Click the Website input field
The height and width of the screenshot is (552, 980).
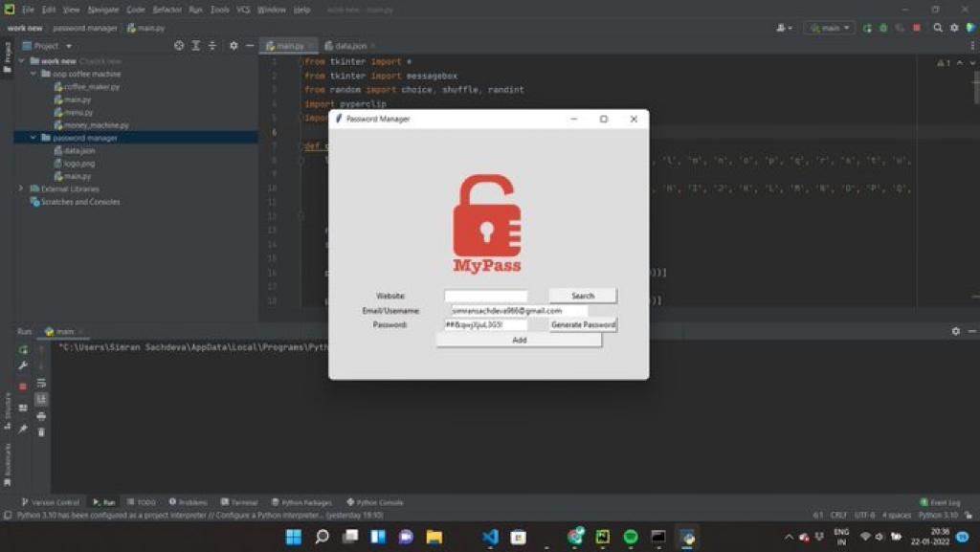tap(486, 296)
